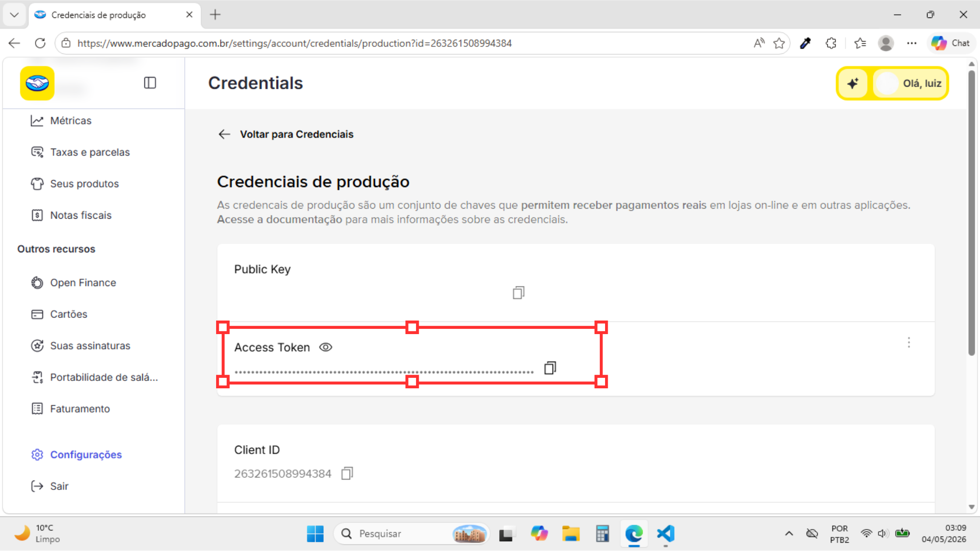Click the page vertical scrollbar thumb

(972, 213)
